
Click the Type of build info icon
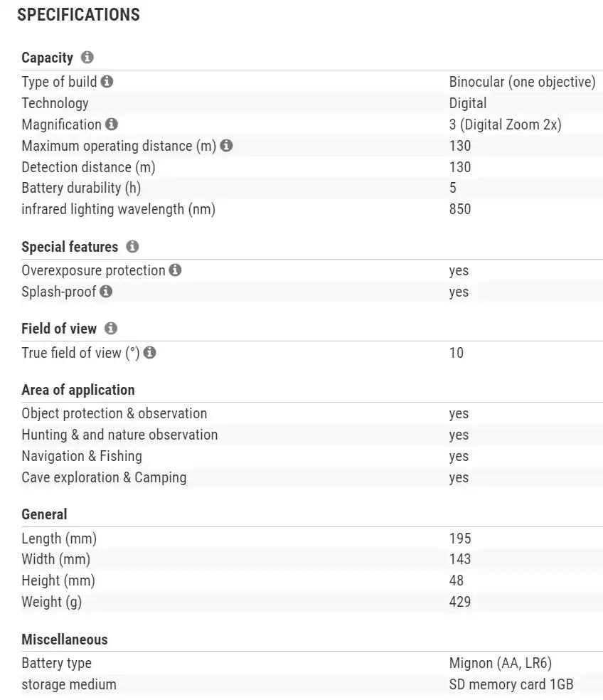[107, 82]
